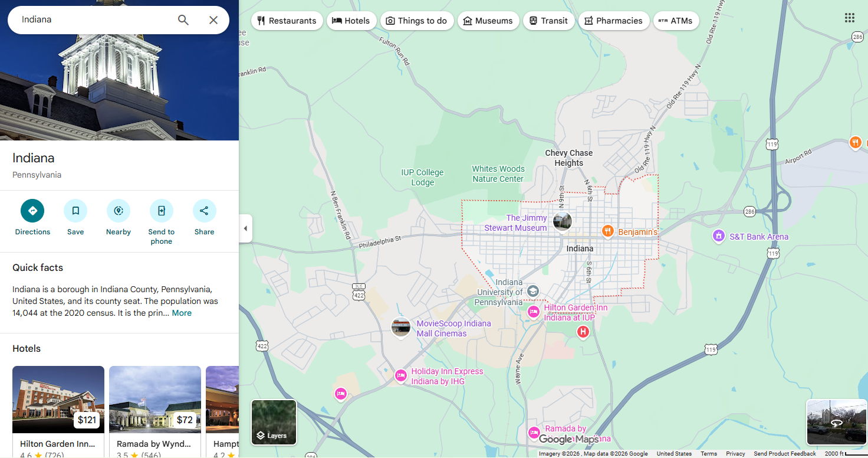Click the Ramada hotel pin on the map
868x458 pixels.
tap(534, 433)
